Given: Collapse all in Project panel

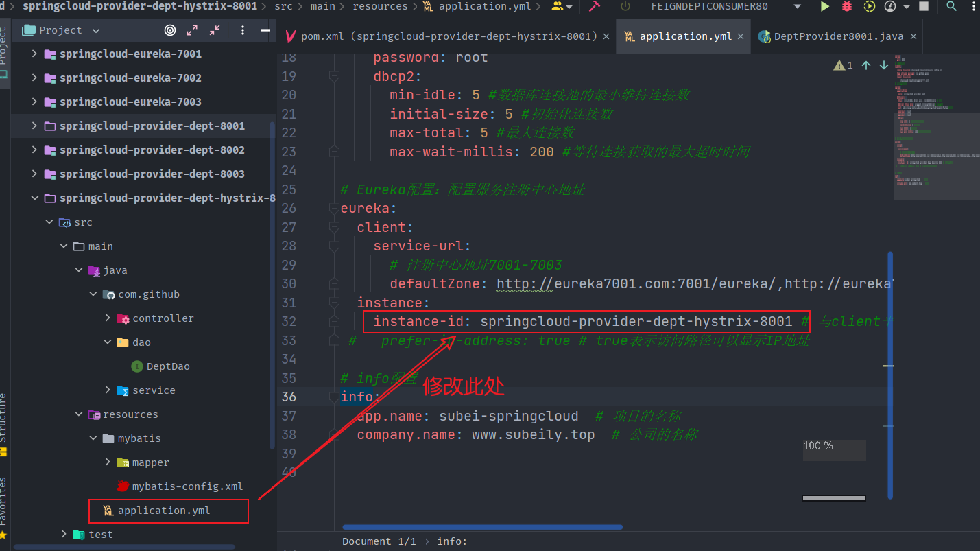Looking at the screenshot, I should point(215,30).
